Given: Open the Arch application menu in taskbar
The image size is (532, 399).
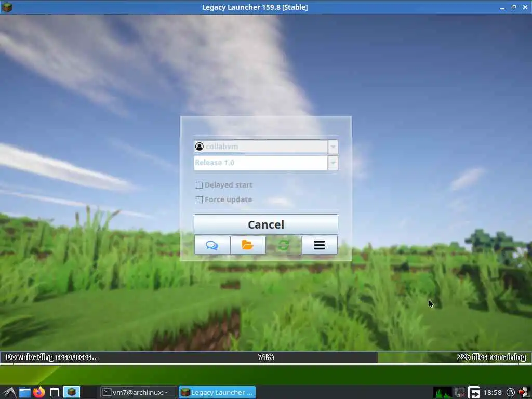Looking at the screenshot, I should click(9, 392).
